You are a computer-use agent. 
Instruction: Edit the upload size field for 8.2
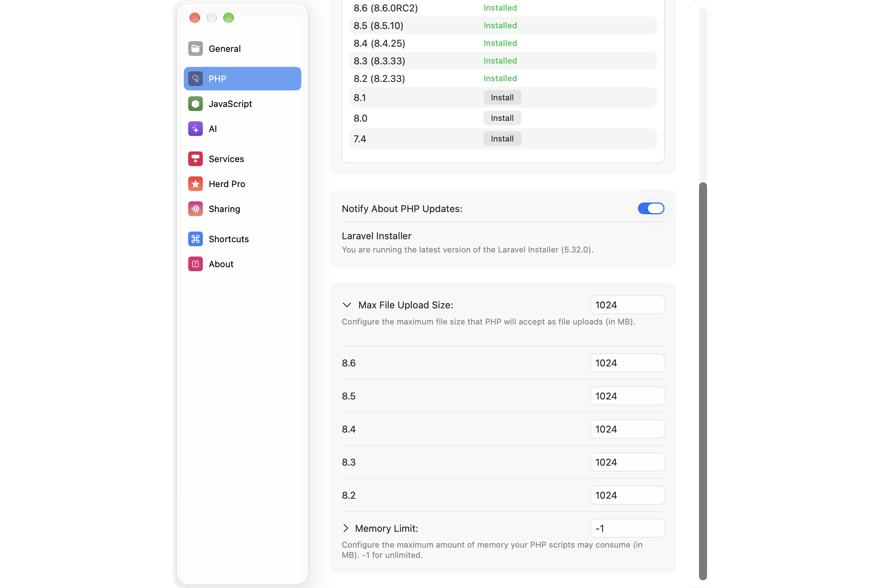627,495
